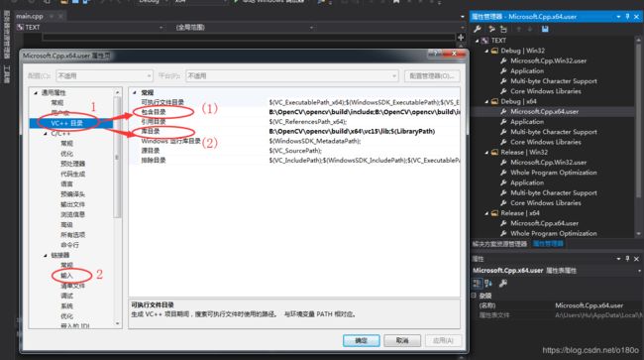
Task: Click the Add New Property Sheet icon
Action: [x=491, y=29]
